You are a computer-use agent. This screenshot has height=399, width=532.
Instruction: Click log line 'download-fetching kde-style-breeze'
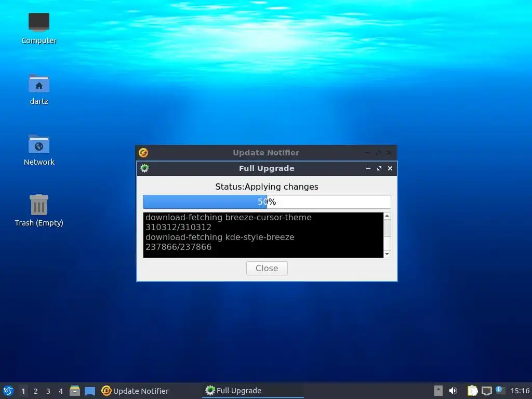(220, 237)
